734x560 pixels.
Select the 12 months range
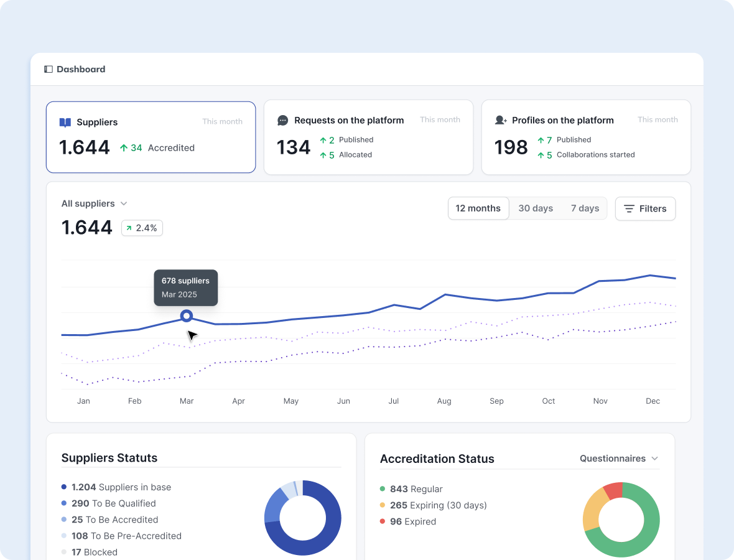click(x=478, y=208)
